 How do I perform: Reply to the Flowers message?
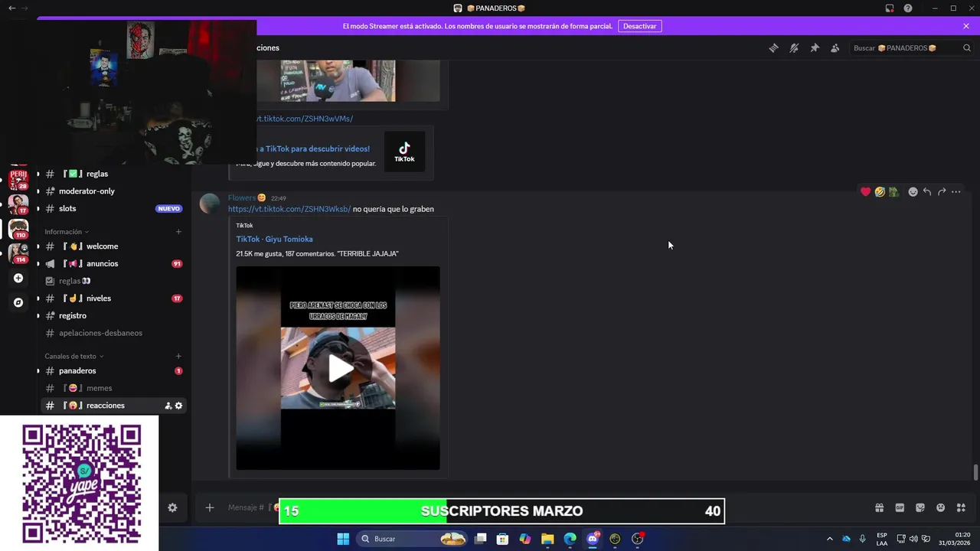(927, 192)
